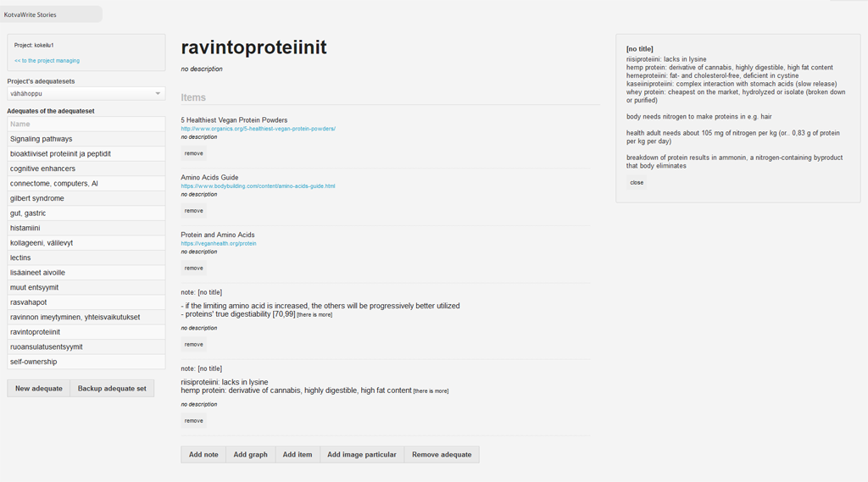The width and height of the screenshot is (868, 482).
Task: Click the Add image particular button
Action: point(361,455)
